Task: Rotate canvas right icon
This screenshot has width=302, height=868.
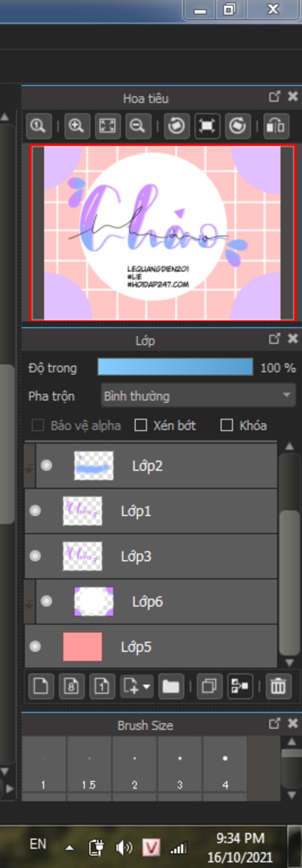Action: click(238, 126)
